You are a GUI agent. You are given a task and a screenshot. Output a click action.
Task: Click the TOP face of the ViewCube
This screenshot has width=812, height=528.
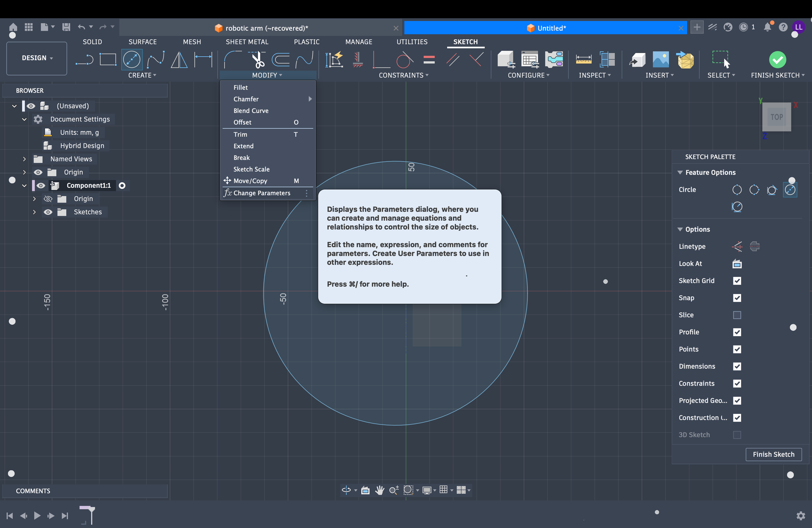[777, 117]
